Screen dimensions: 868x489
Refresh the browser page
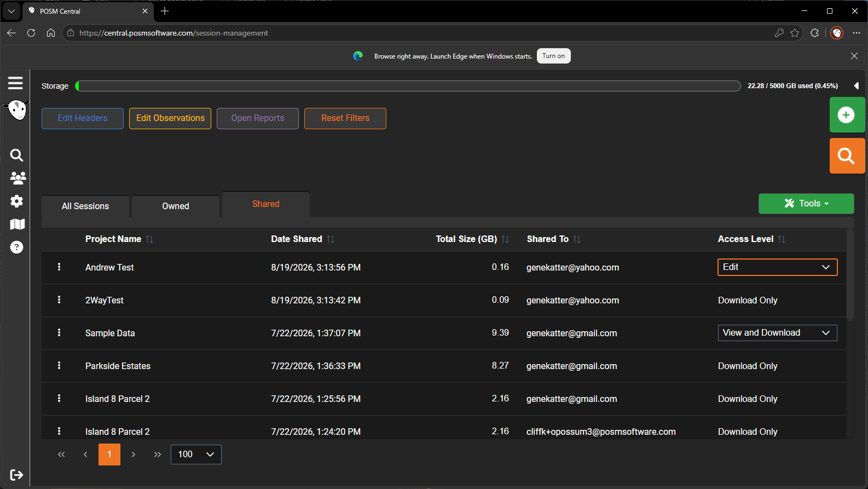click(31, 33)
